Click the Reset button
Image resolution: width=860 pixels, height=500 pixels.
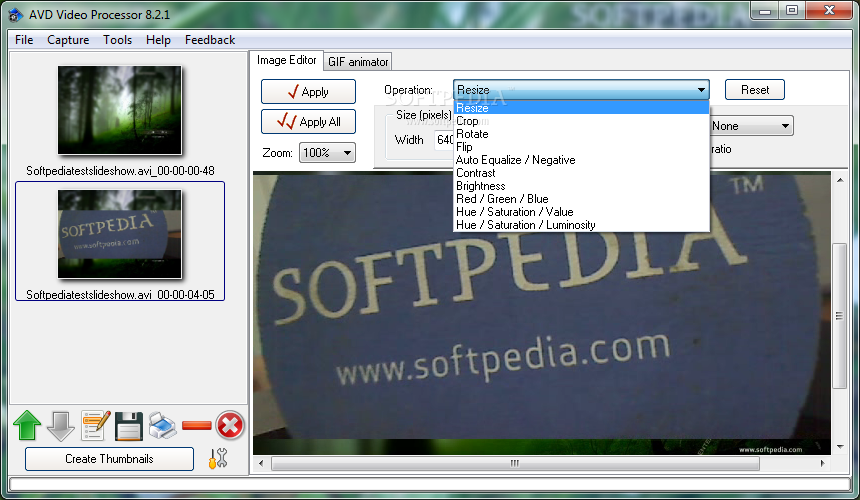point(755,90)
